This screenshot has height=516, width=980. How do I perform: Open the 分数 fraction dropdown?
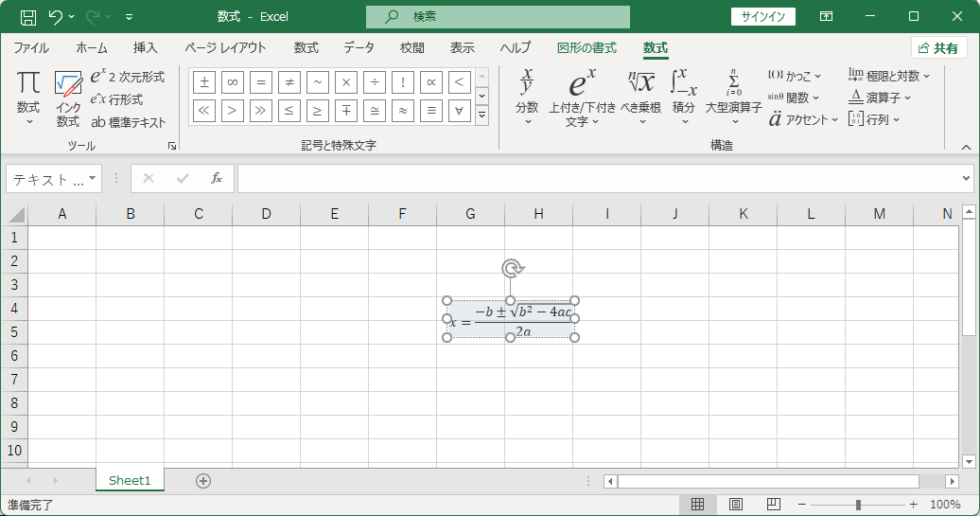pos(527,97)
